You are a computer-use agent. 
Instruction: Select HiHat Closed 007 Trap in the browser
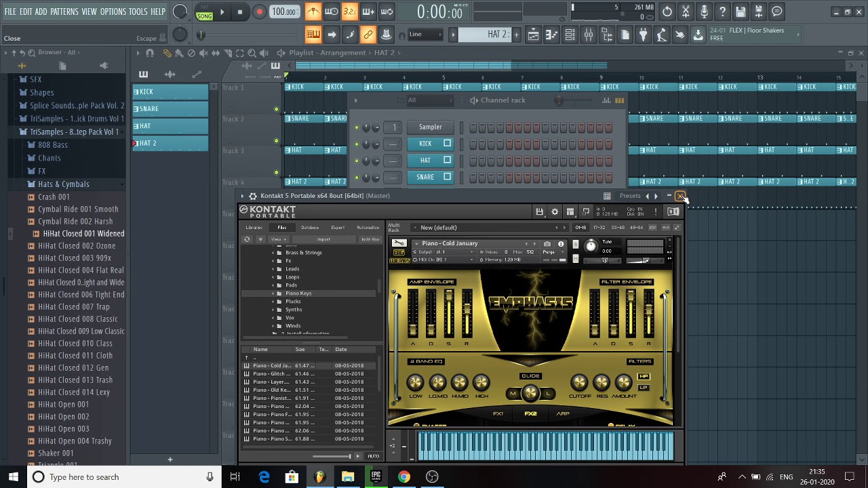click(x=73, y=307)
